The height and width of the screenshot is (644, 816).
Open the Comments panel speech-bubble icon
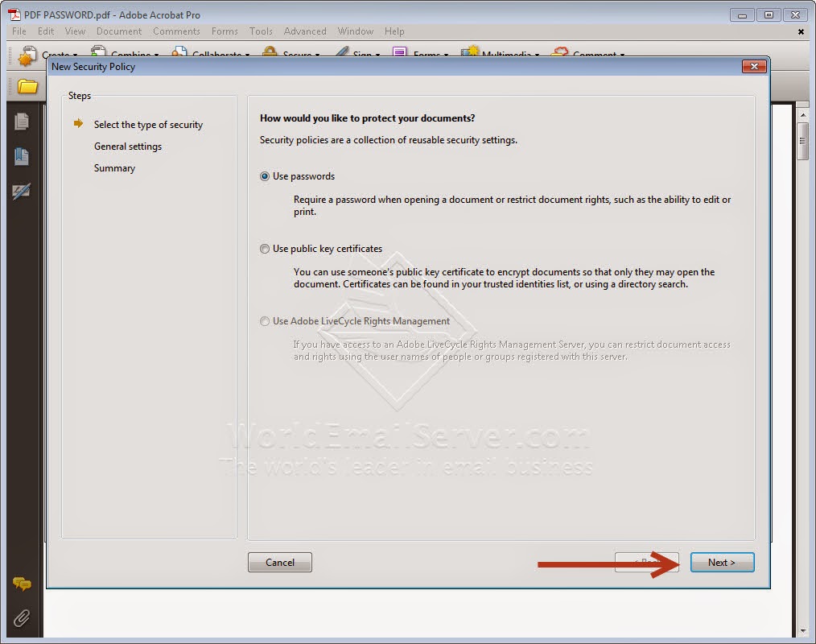click(x=22, y=584)
